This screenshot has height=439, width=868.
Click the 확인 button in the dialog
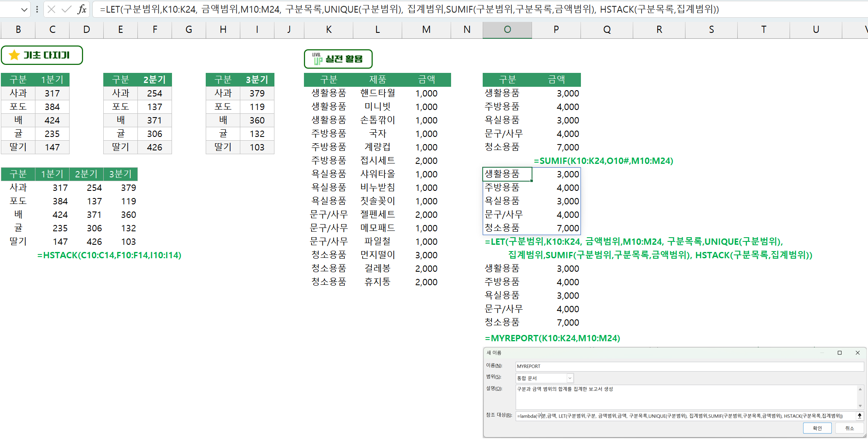click(x=817, y=428)
